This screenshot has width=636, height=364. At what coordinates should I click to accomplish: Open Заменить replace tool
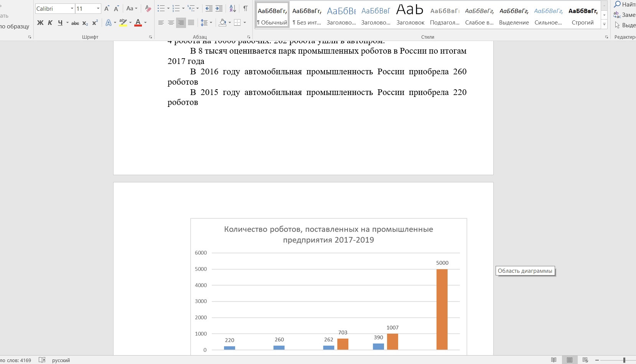tap(624, 15)
